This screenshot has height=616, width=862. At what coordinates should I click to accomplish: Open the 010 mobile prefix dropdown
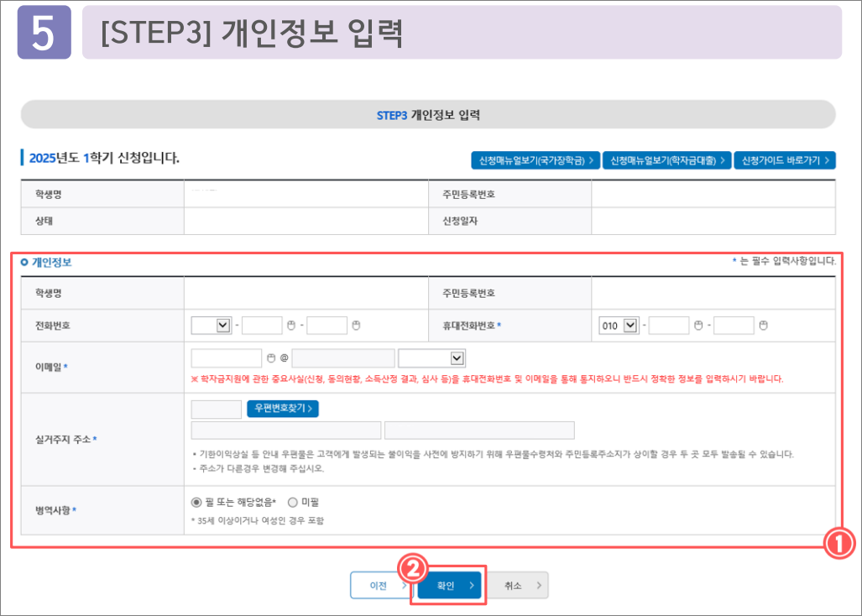[x=619, y=324]
